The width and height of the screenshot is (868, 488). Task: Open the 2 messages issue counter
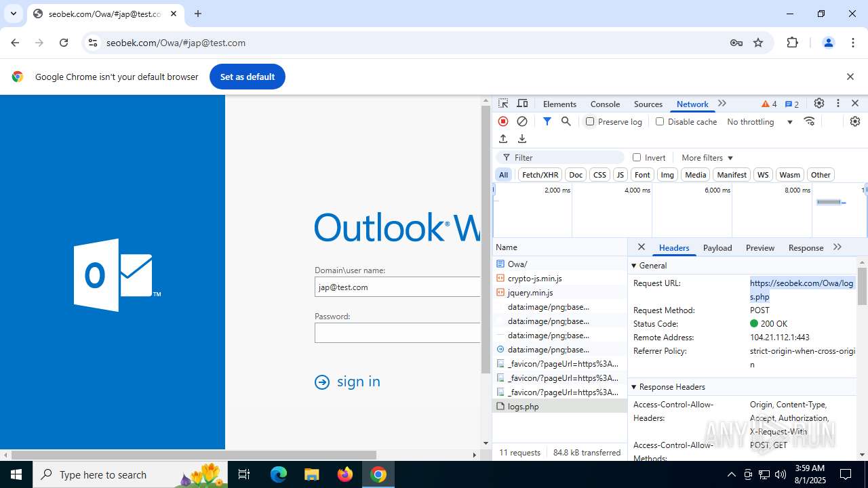pyautogui.click(x=792, y=104)
